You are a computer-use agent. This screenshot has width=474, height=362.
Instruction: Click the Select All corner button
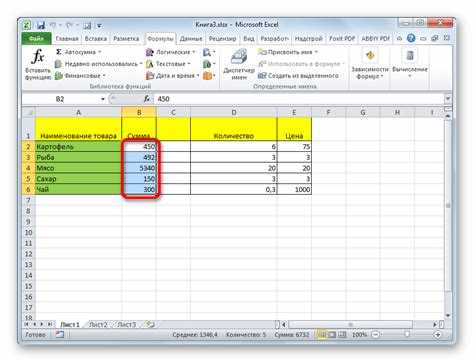(x=29, y=113)
